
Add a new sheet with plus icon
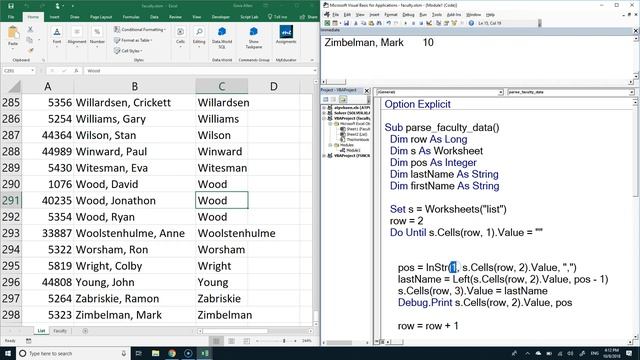[85, 331]
